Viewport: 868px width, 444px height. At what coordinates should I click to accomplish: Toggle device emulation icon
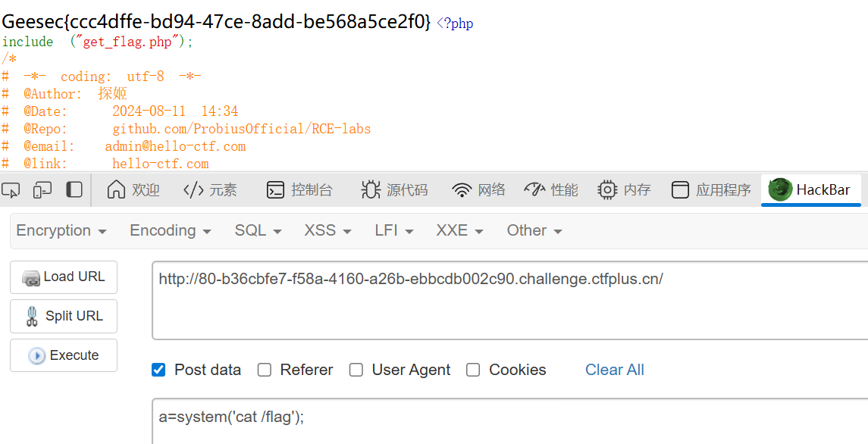pyautogui.click(x=42, y=189)
